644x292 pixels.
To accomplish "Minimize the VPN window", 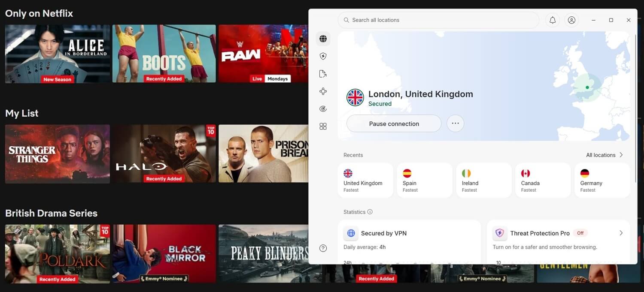I will coord(593,20).
